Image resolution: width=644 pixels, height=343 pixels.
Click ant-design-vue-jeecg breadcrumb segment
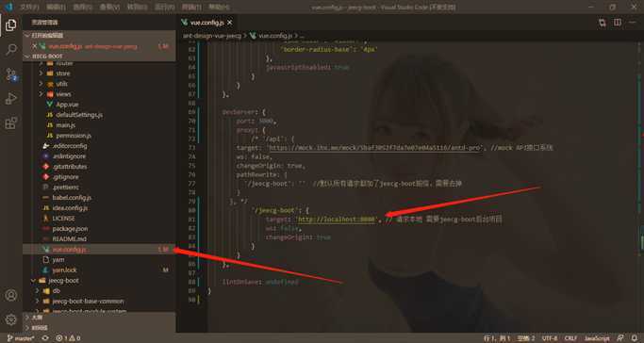pos(212,36)
